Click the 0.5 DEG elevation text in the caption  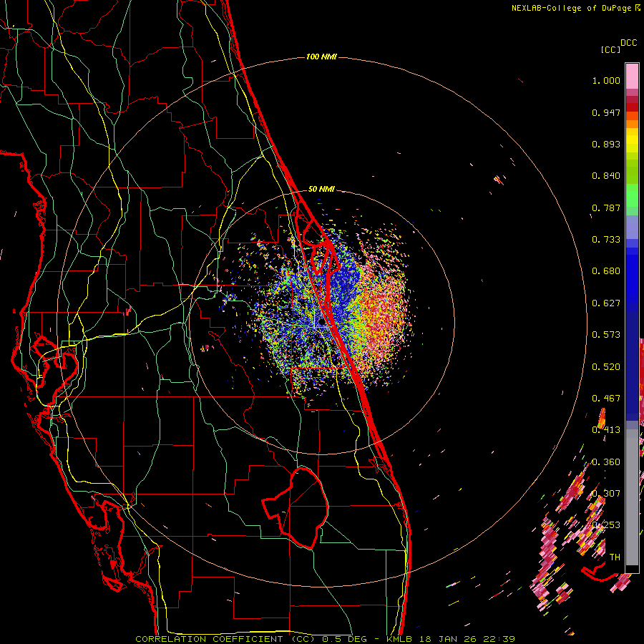pyautogui.click(x=346, y=639)
